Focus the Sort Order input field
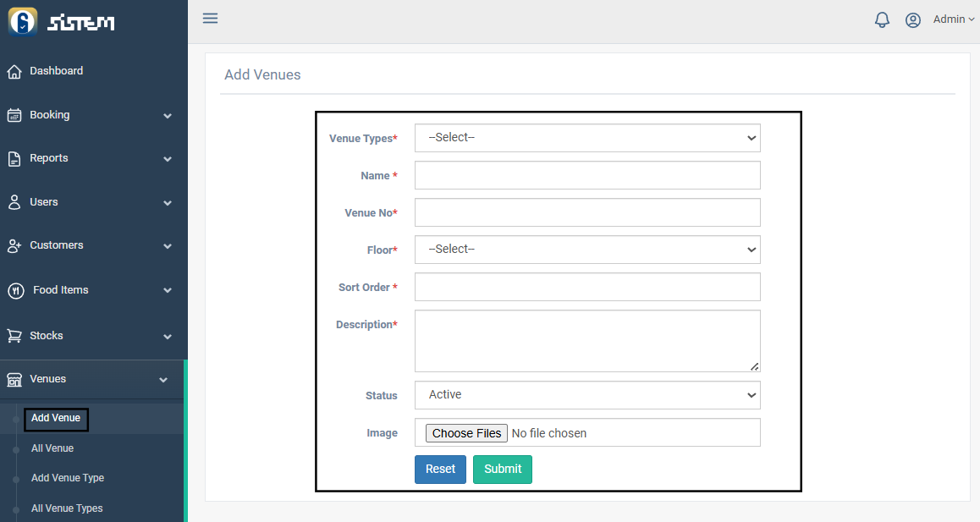This screenshot has height=522, width=980. point(587,287)
